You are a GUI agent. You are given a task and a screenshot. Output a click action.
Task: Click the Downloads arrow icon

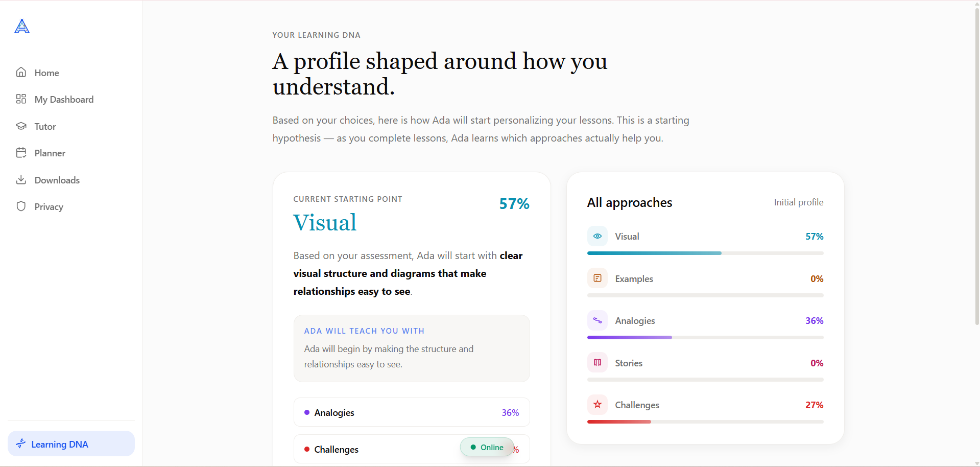21,179
